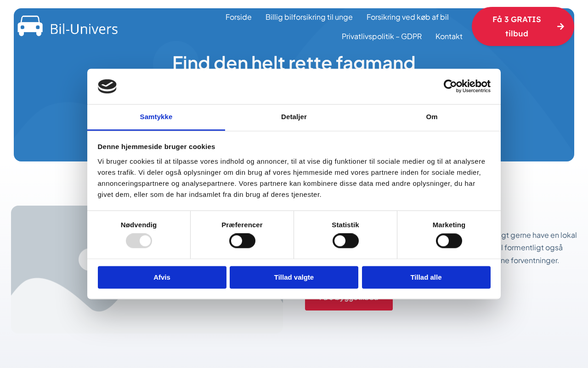Click the arrow icon on the GRATIS tilbud button
Screen dimensions: 588x368
click(x=560, y=26)
